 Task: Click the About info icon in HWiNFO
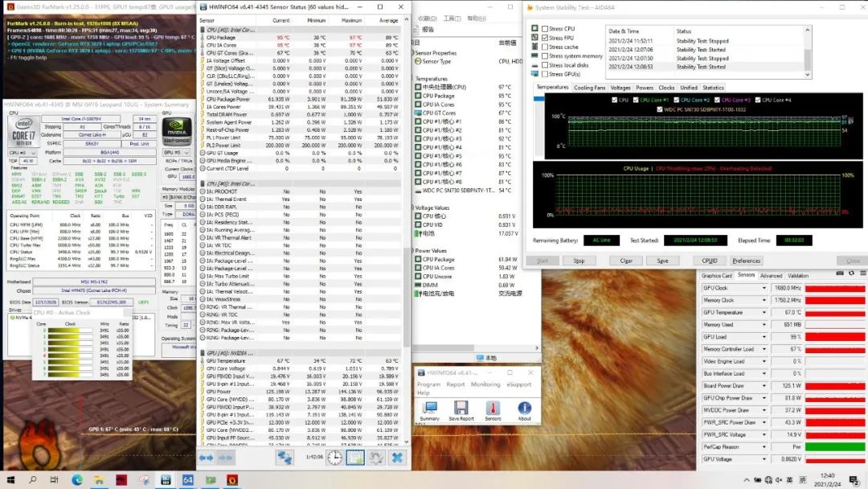(x=524, y=407)
